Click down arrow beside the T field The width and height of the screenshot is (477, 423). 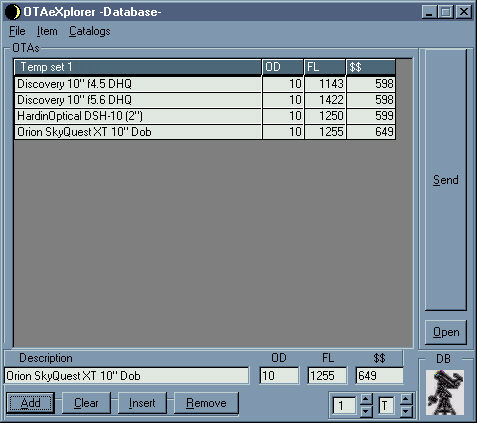point(406,411)
